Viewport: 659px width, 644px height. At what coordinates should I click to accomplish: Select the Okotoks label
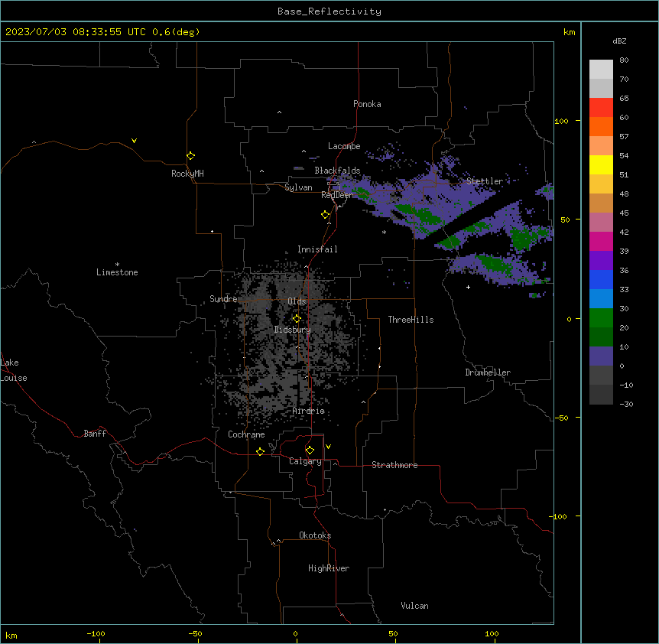coord(315,535)
